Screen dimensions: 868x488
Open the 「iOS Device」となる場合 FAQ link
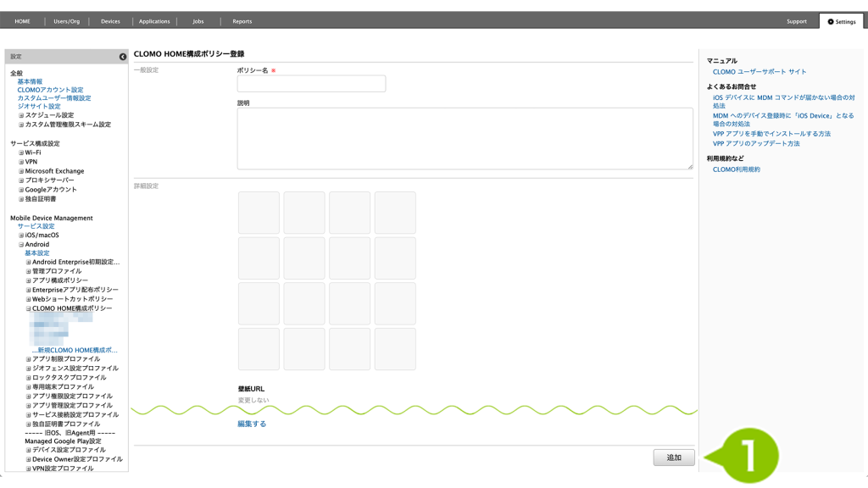click(783, 119)
